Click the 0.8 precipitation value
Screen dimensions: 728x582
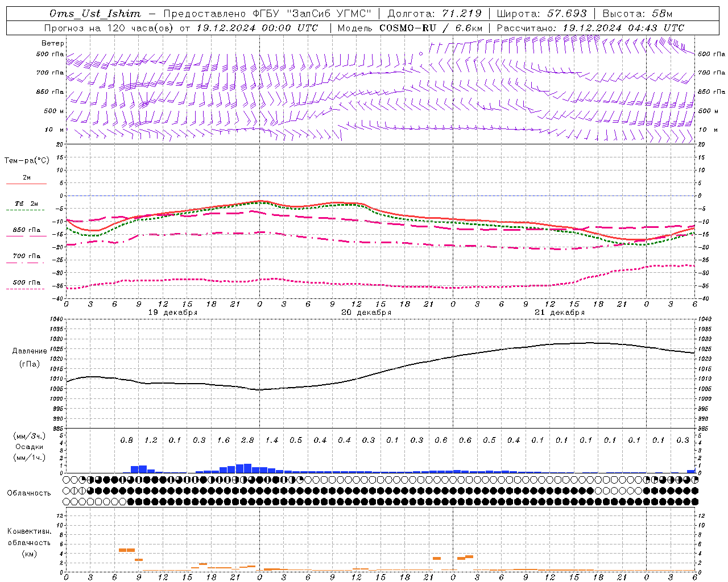[x=126, y=440]
